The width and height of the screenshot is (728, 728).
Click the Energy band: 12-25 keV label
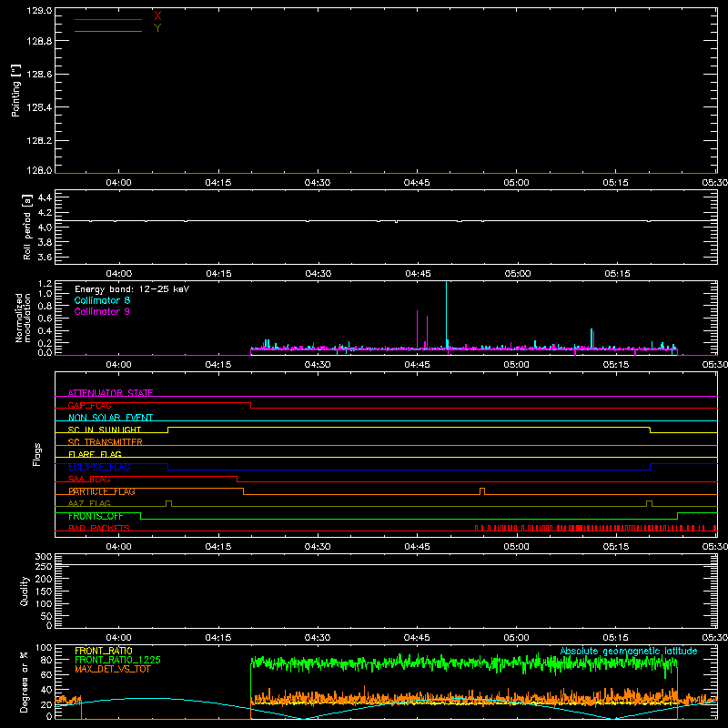point(132,289)
